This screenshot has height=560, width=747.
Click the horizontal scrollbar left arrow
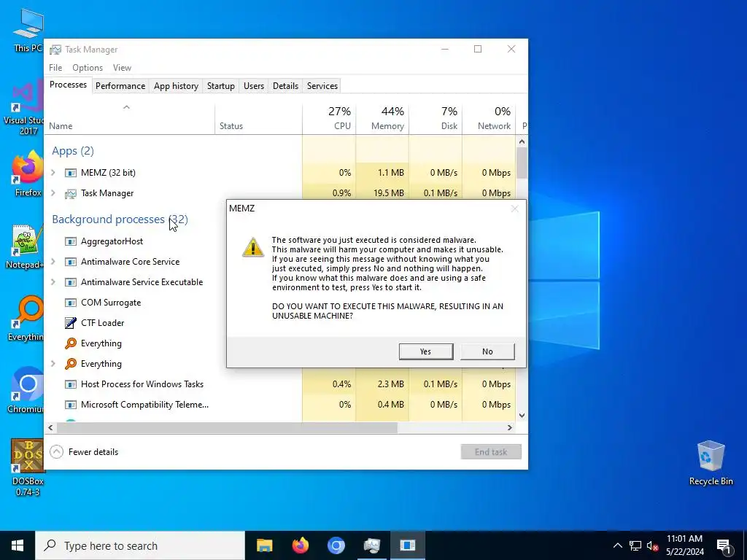(50, 427)
